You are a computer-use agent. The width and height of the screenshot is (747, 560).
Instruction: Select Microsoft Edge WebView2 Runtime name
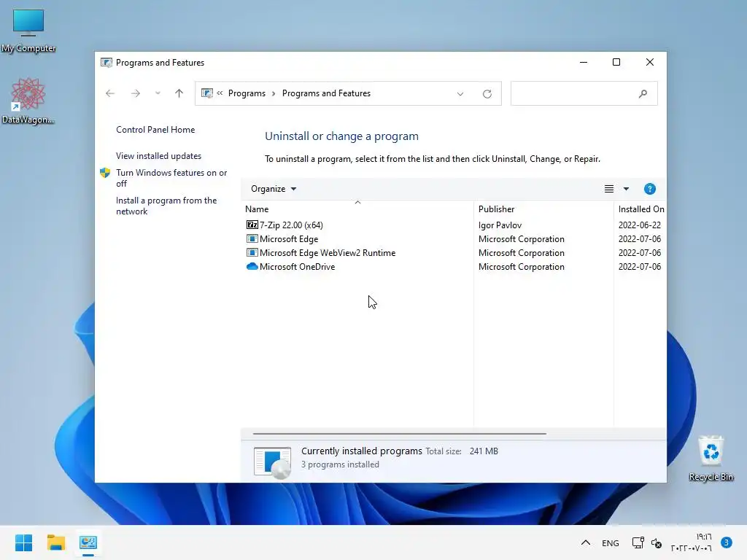click(328, 253)
